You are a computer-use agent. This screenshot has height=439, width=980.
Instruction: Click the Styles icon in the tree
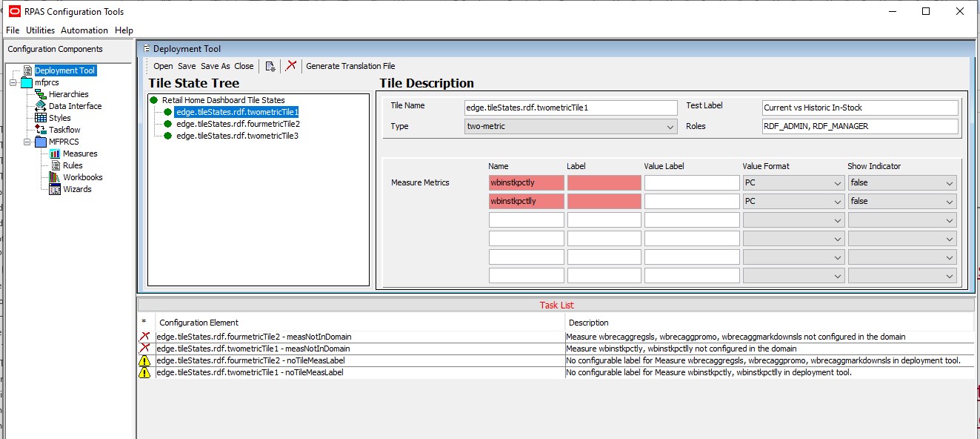(41, 118)
